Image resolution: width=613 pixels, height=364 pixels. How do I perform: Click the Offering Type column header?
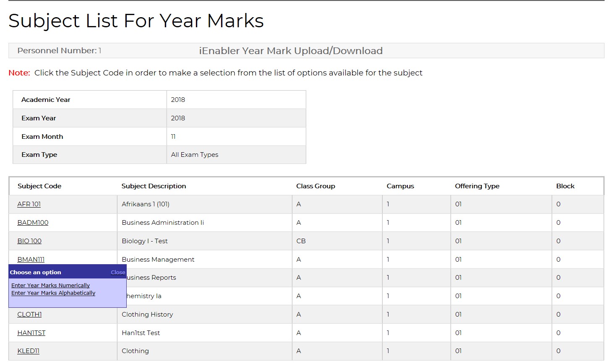pyautogui.click(x=477, y=186)
